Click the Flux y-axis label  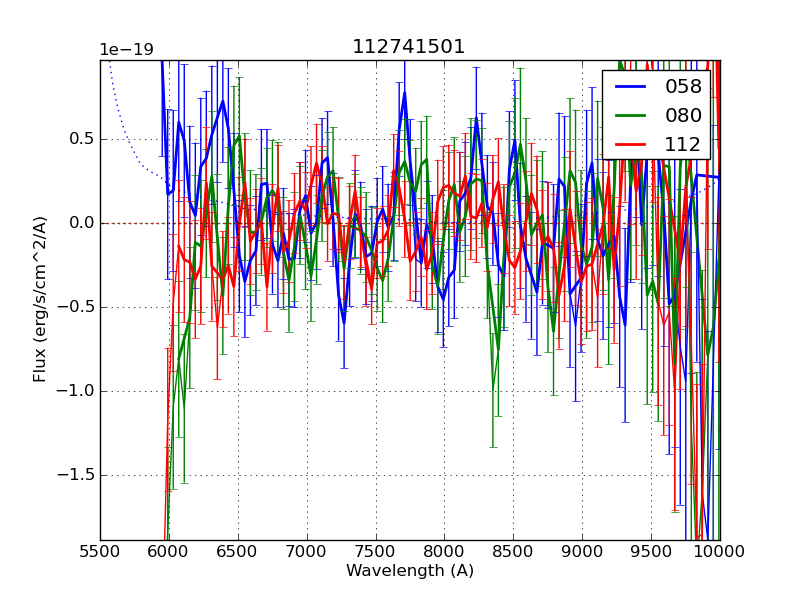pos(40,299)
